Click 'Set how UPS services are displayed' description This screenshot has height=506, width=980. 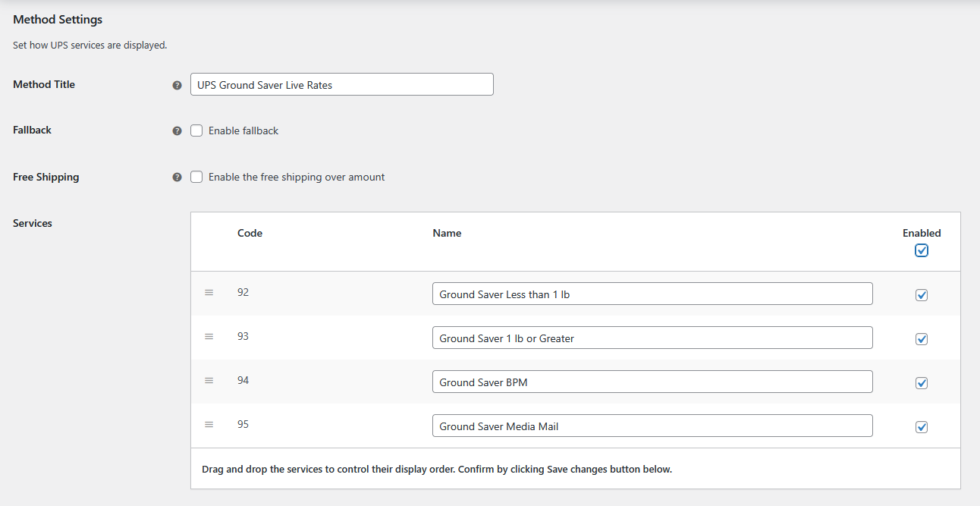pos(90,46)
